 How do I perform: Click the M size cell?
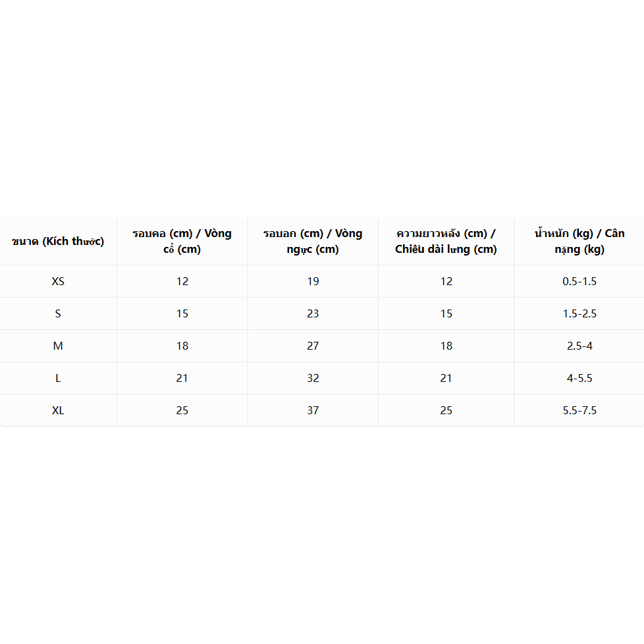[x=58, y=346]
